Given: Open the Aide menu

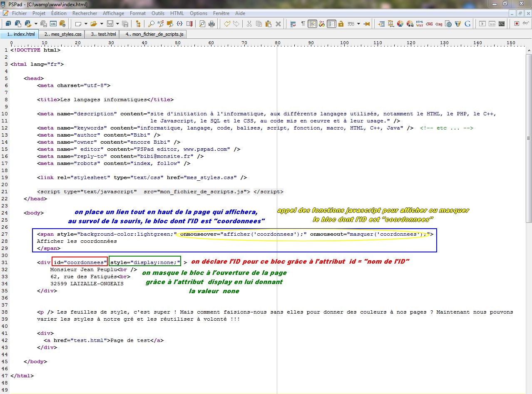Looking at the screenshot, I should click(240, 13).
